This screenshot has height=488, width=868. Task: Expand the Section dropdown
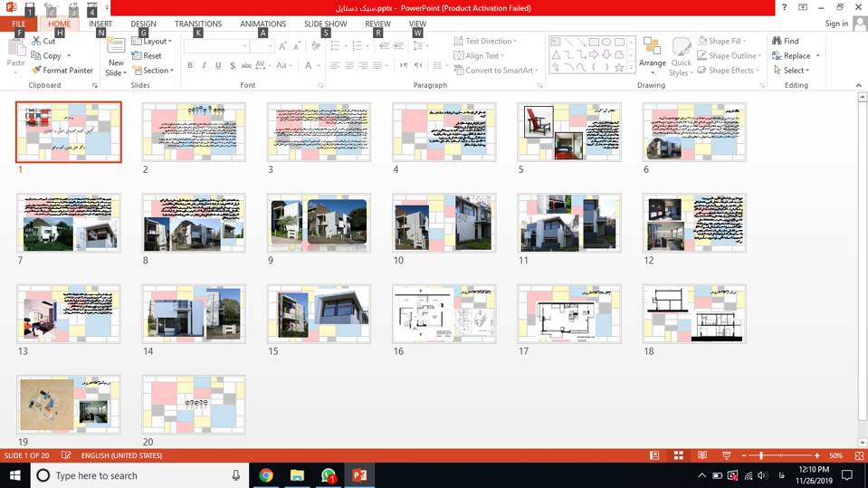[x=153, y=71]
